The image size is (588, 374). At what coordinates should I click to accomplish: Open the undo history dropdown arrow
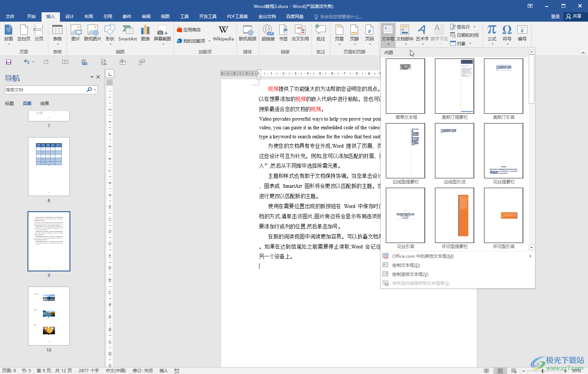(33, 62)
